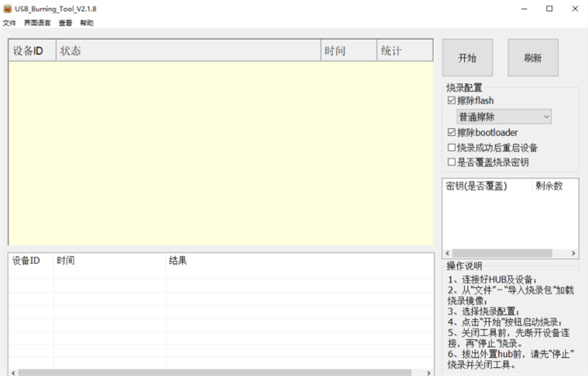Click the 剩余数 column header
The width and height of the screenshot is (588, 376).
[555, 186]
